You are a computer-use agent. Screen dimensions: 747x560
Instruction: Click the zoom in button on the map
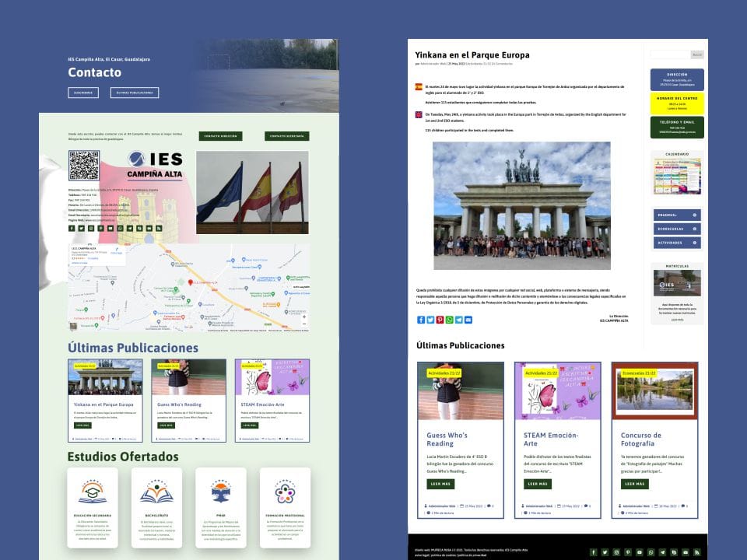click(303, 317)
